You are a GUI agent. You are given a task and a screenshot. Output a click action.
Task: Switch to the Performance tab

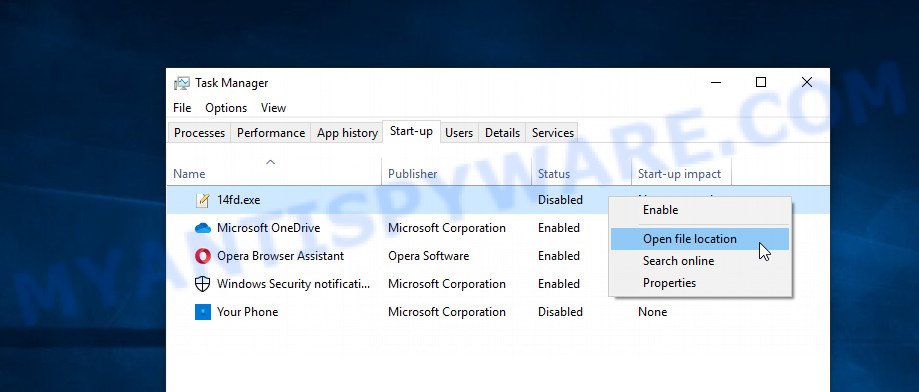(x=271, y=133)
